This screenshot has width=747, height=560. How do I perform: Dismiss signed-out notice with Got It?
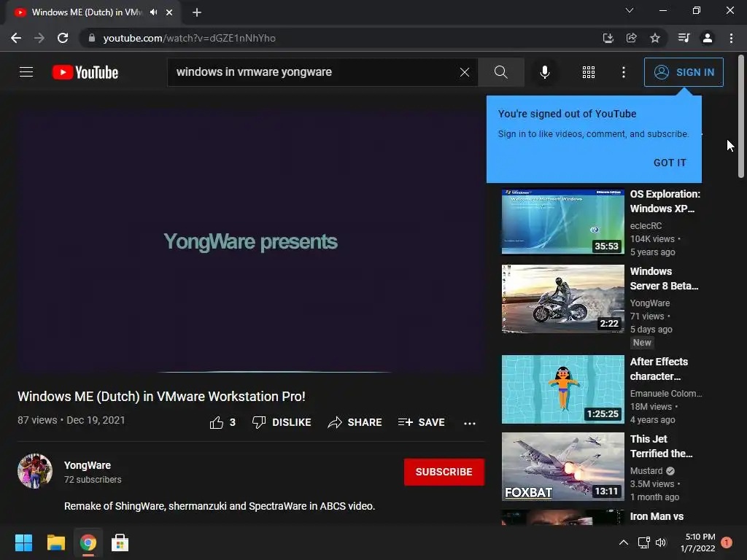[670, 163]
